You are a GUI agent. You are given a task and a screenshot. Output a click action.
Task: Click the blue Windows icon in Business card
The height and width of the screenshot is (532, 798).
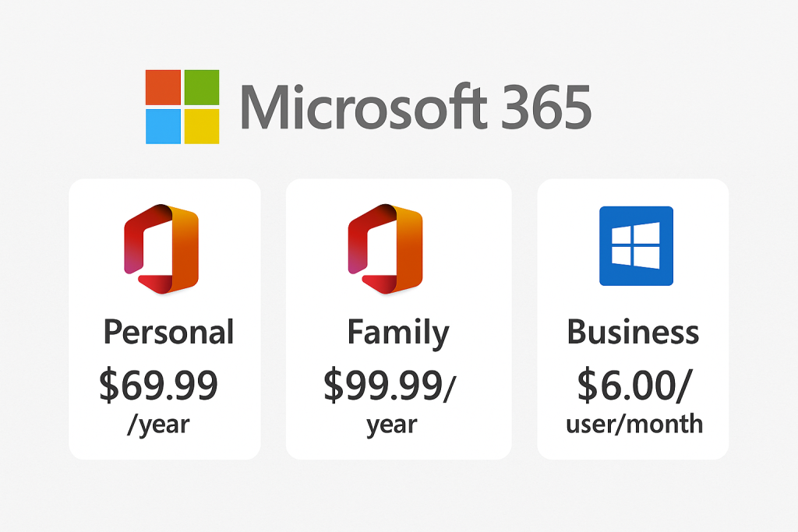pyautogui.click(x=635, y=245)
